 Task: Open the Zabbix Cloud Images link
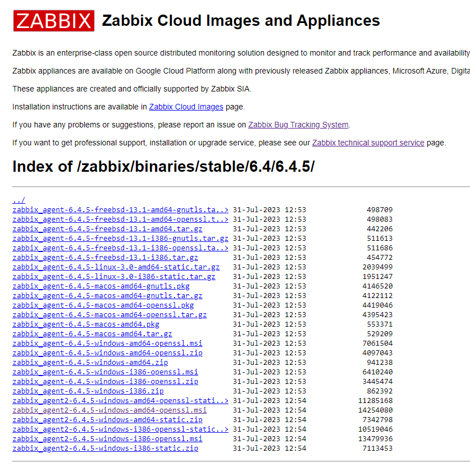coord(186,107)
